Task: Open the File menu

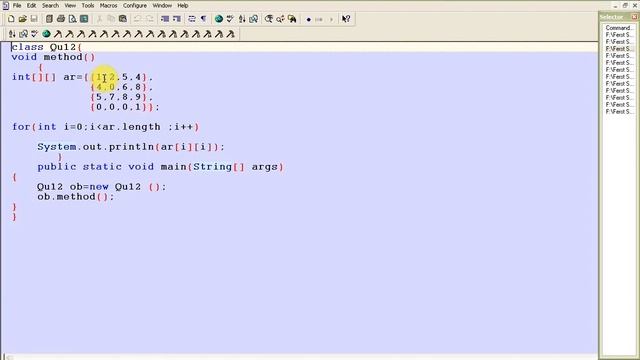Action: click(17, 5)
